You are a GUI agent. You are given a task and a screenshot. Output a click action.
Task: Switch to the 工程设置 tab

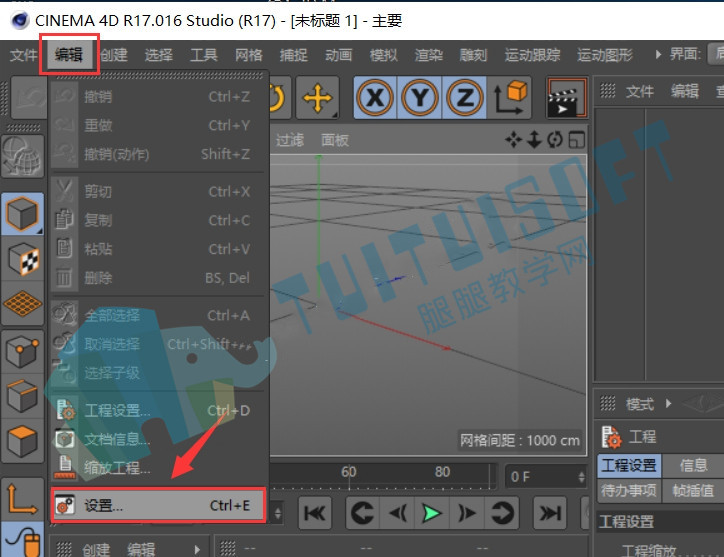(629, 465)
